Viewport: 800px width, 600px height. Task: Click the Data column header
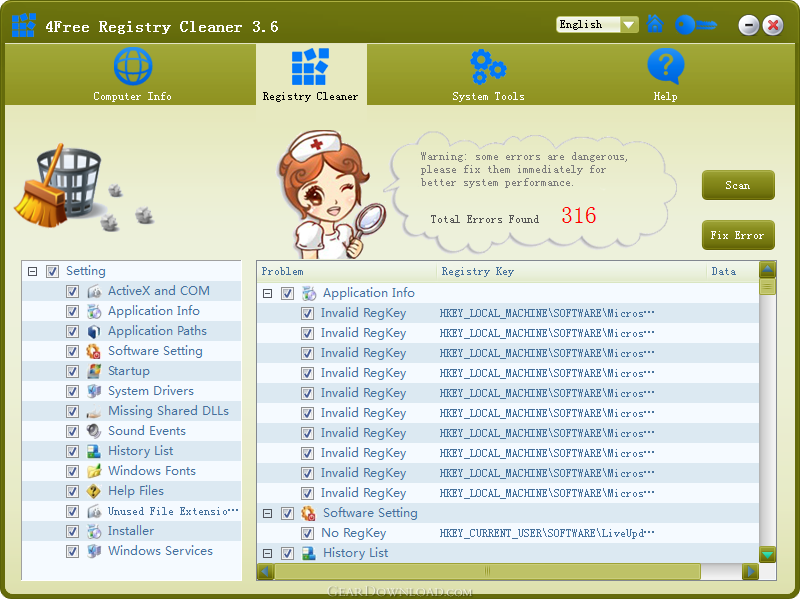[733, 271]
